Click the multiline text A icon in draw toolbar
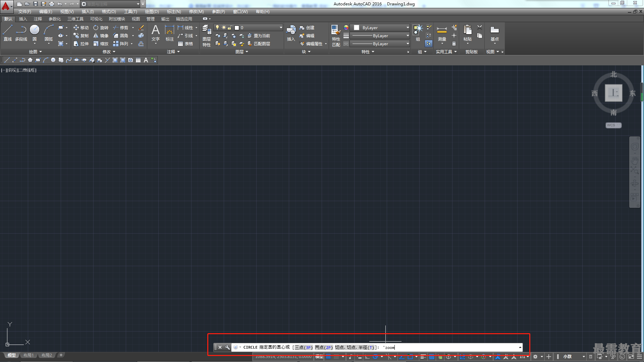The height and width of the screenshot is (362, 644). coord(146,60)
